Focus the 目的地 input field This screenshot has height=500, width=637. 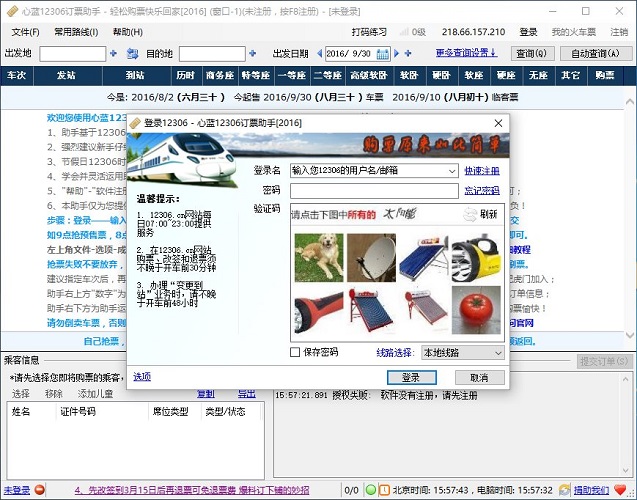tap(212, 54)
